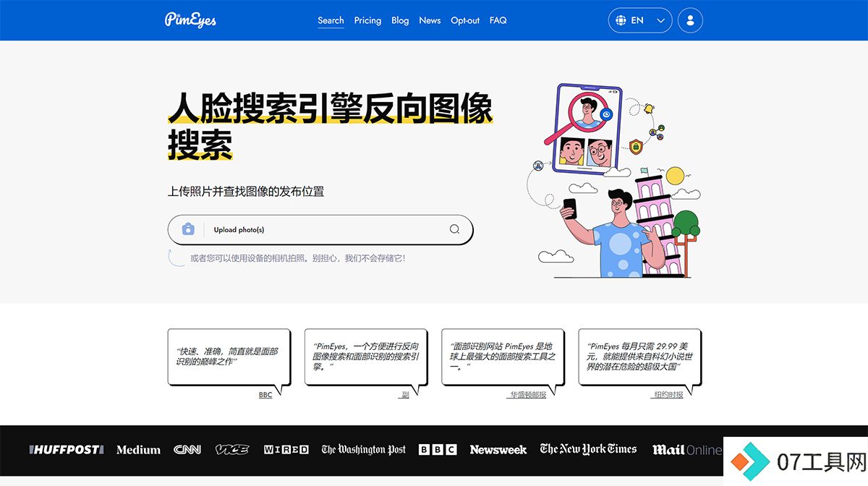Click the WIRED logo
The image size is (868, 486).
(286, 450)
